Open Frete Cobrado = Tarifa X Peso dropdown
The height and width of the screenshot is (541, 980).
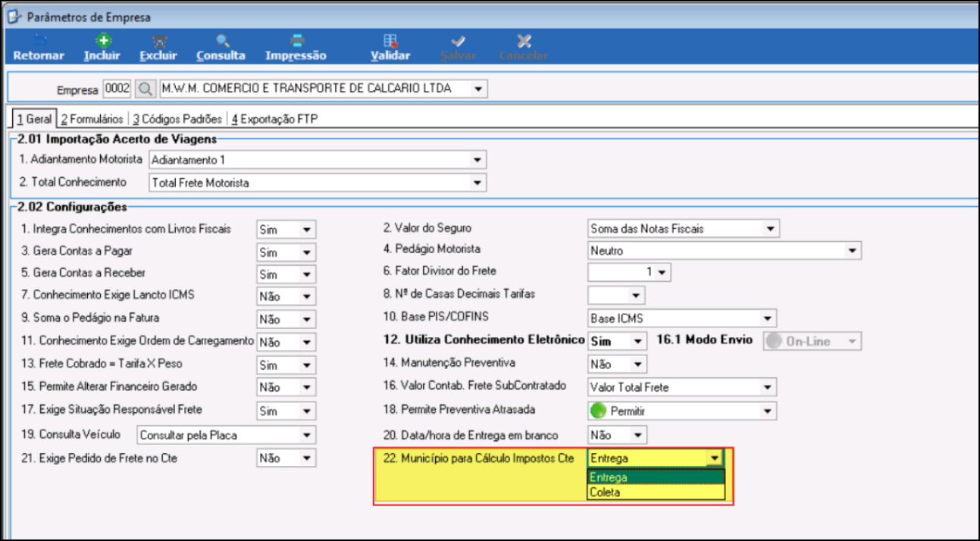(x=307, y=365)
